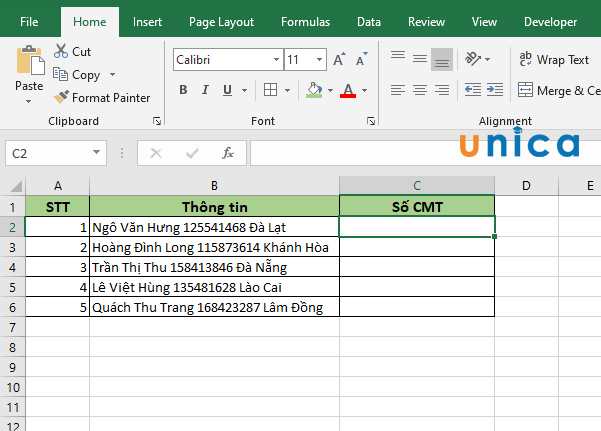Select column B header

tap(214, 186)
